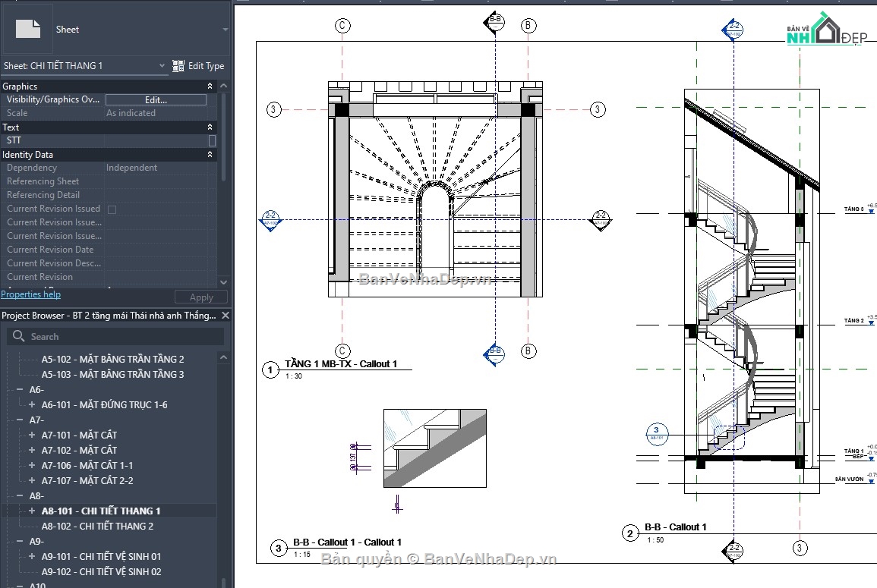Viewport: 877px width, 588px height.
Task: Select right grid bubble 3 on plan
Action: [598, 109]
